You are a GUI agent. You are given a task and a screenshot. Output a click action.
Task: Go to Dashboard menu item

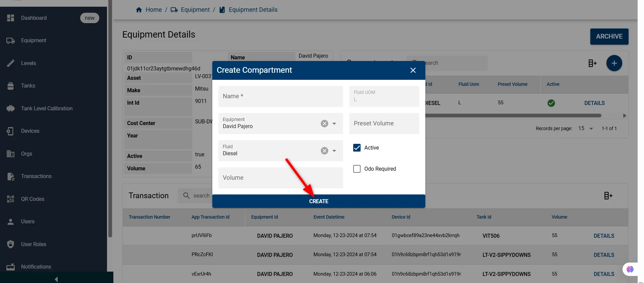pos(34,18)
